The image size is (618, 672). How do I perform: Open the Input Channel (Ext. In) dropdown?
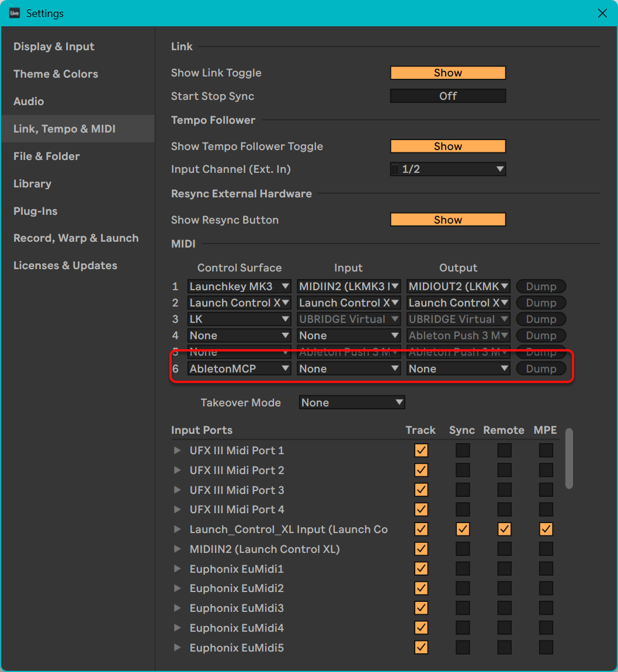[447, 169]
